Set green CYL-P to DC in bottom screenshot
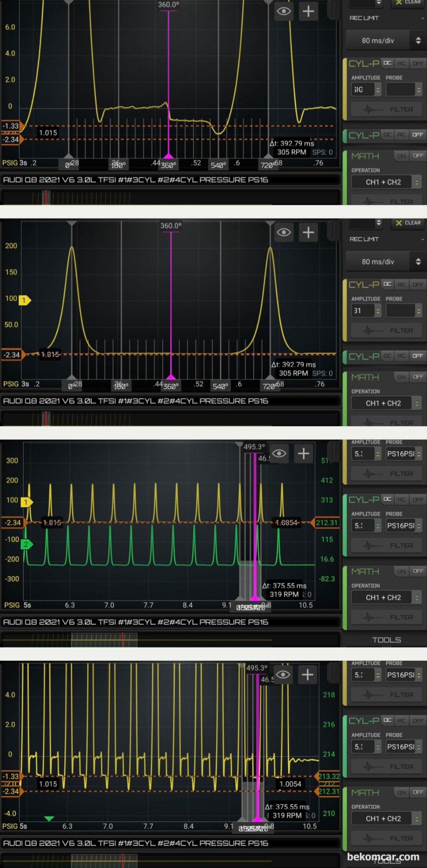 click(388, 720)
